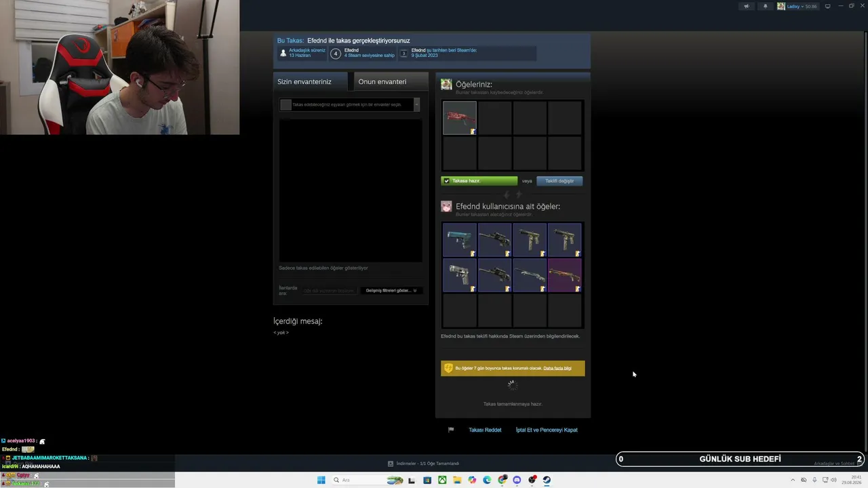Open OBS Studio from the taskbar
Image resolution: width=868 pixels, height=488 pixels.
[532, 480]
